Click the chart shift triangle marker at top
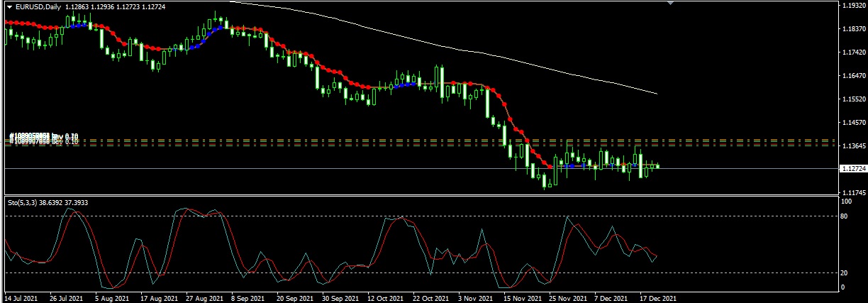868x303 pixels. point(672,3)
